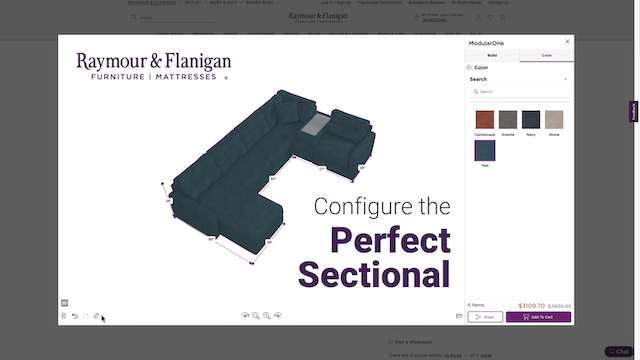Rotate the sectional view right
Viewport: 640px width, 360px height.
(x=278, y=316)
